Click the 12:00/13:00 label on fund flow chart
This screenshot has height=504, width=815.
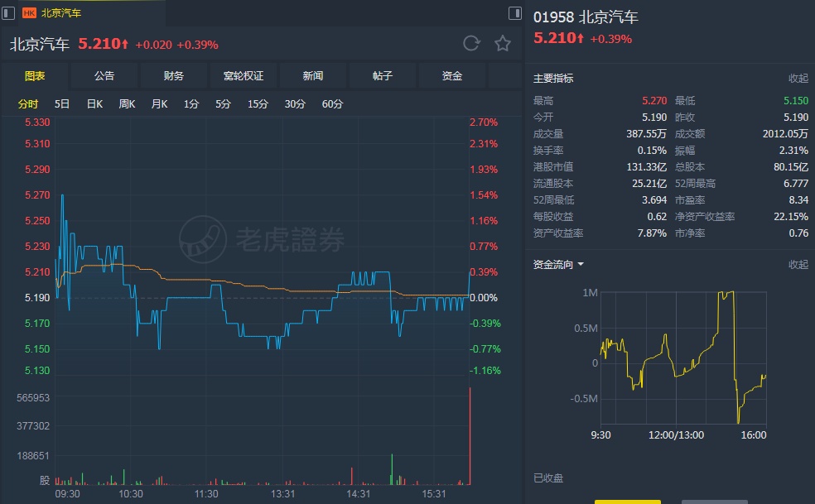pyautogui.click(x=676, y=434)
